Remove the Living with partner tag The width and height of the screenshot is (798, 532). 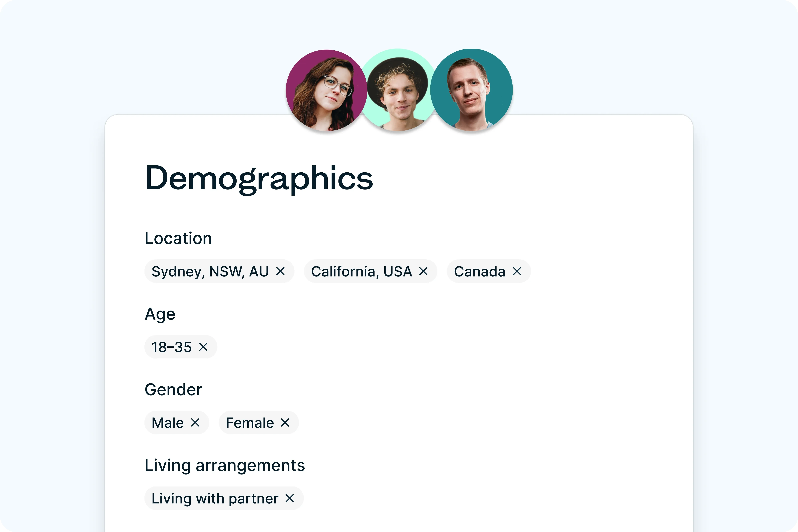pos(290,498)
